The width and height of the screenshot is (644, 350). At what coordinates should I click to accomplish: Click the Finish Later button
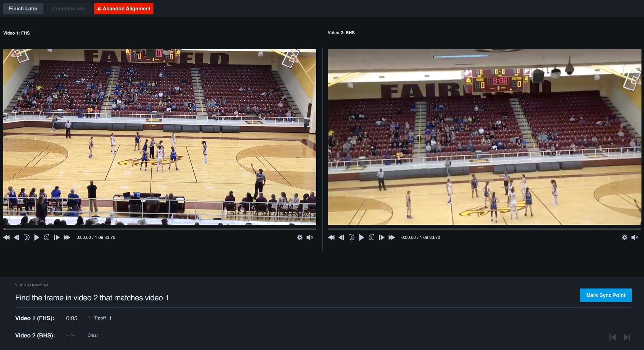23,9
